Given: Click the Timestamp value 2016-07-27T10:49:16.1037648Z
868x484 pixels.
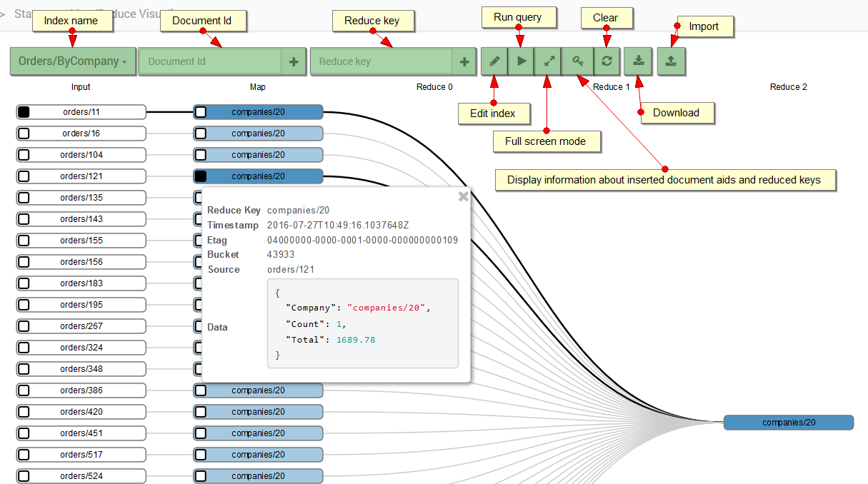Looking at the screenshot, I should (338, 226).
